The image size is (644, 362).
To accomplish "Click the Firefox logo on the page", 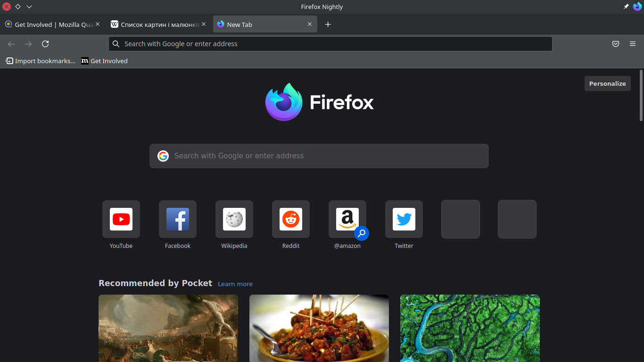I will click(x=320, y=102).
